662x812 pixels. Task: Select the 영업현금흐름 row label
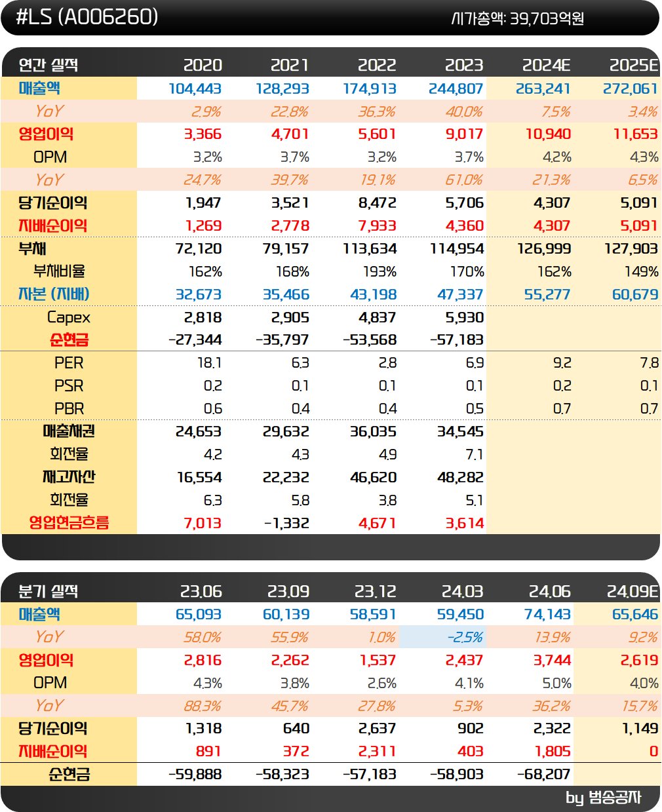click(x=69, y=522)
